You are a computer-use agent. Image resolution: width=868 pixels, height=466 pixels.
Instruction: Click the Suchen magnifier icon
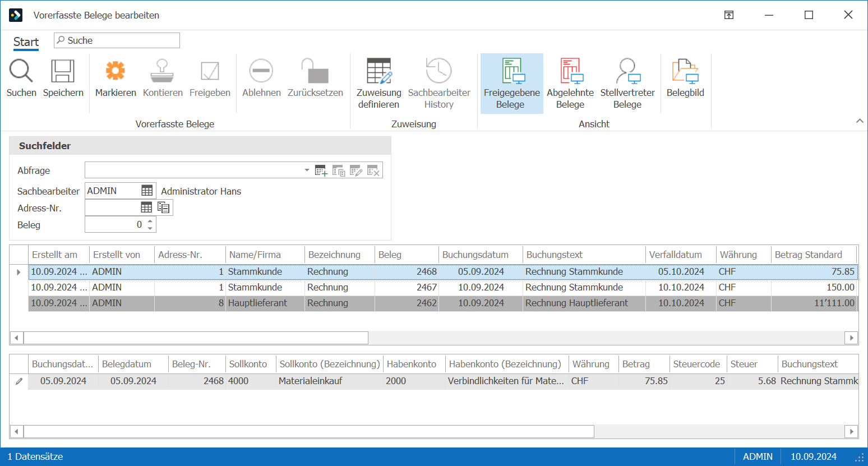[21, 71]
